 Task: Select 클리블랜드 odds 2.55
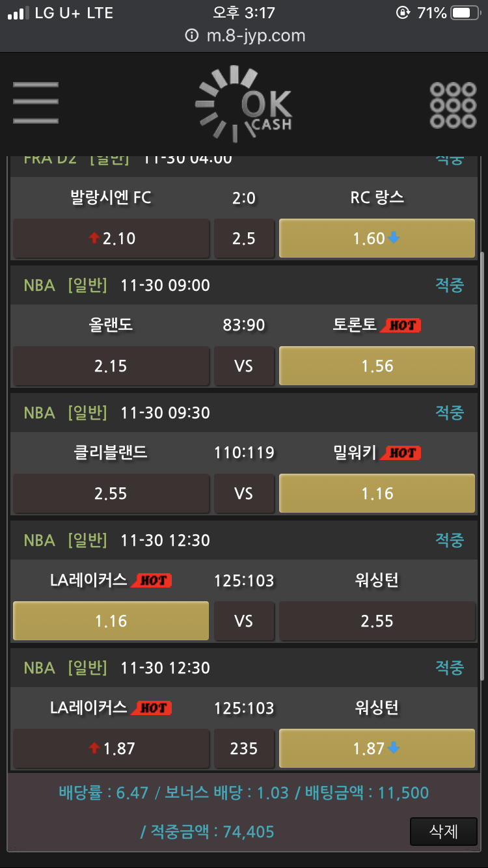coord(111,493)
